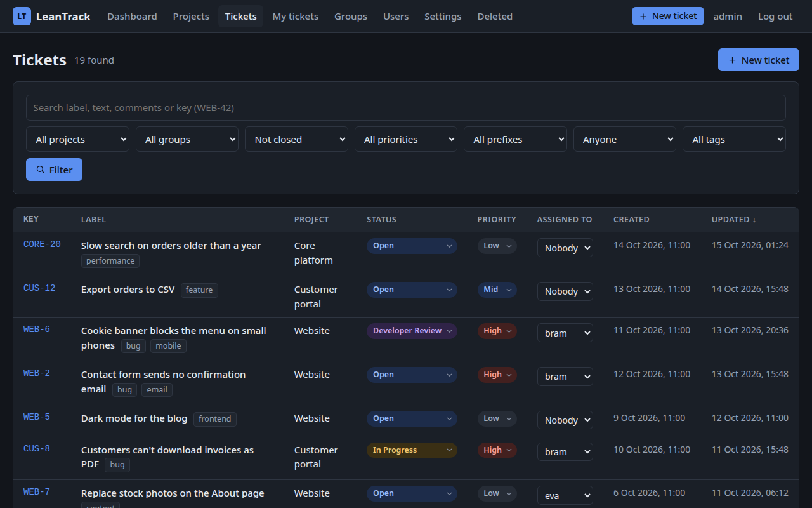Screen dimensions: 812x508
Task: Open the All prefixes filter dropdown
Action: tap(515, 140)
